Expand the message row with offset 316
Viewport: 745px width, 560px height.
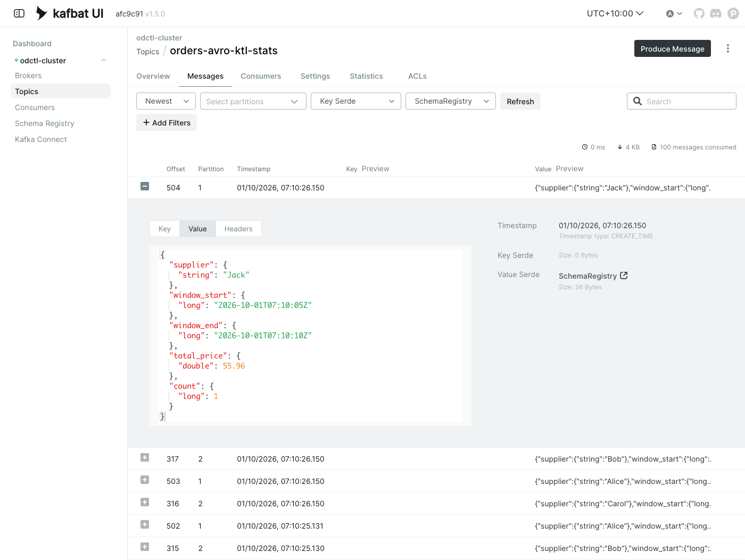click(x=145, y=502)
